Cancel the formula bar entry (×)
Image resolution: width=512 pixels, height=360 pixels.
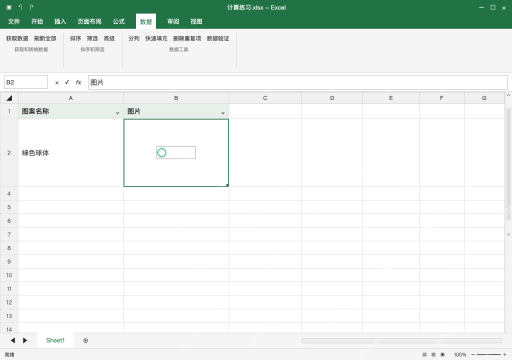coord(57,83)
